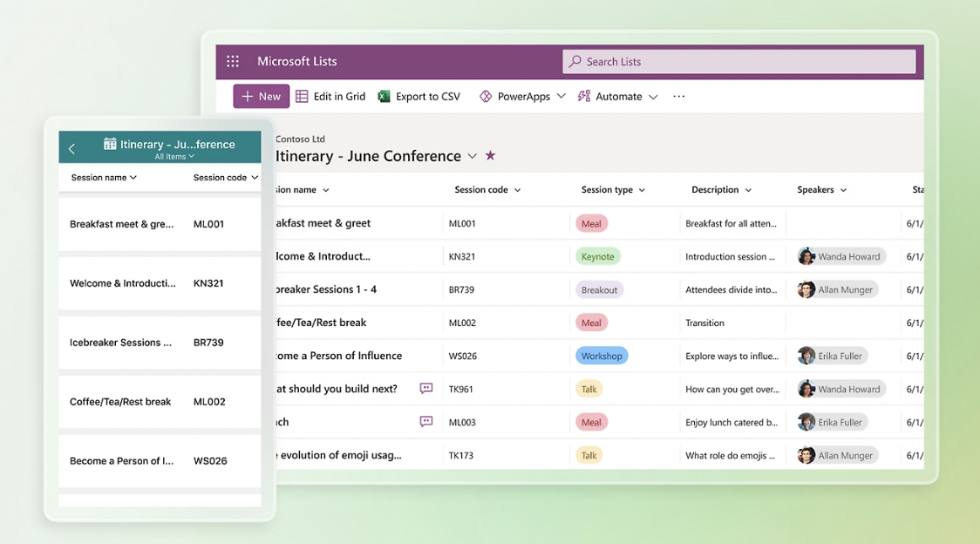The height and width of the screenshot is (544, 980).
Task: Click the Meal tag in the ML003 row
Action: click(591, 422)
